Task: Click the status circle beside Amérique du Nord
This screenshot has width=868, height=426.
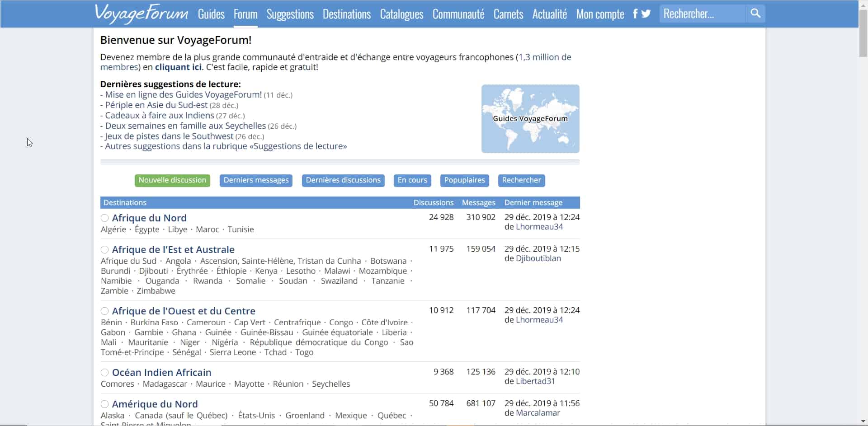Action: [104, 404]
